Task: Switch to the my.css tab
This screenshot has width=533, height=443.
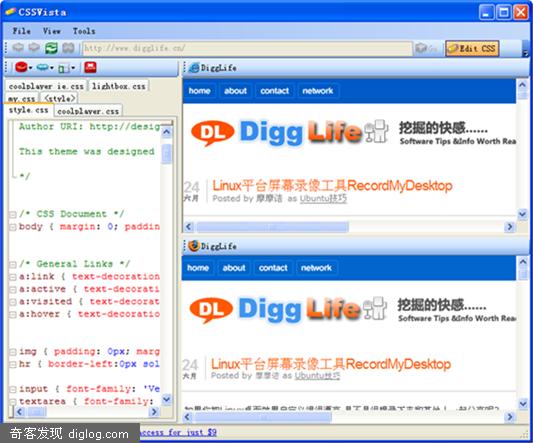Action: pos(21,98)
